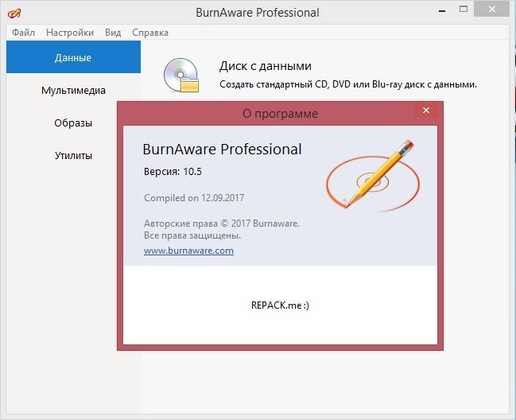This screenshot has width=516, height=420.
Task: Click the REPACK.me text area
Action: click(x=280, y=305)
